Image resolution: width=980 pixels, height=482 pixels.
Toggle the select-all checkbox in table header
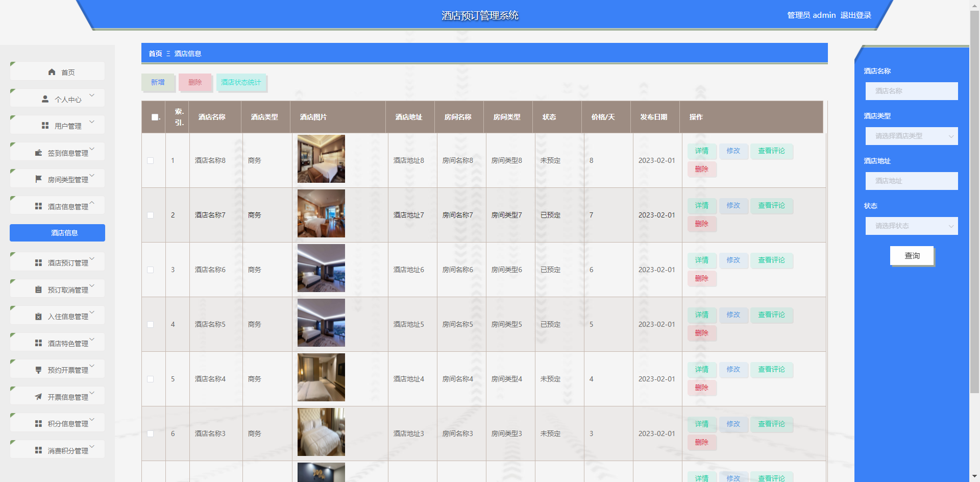pyautogui.click(x=155, y=117)
